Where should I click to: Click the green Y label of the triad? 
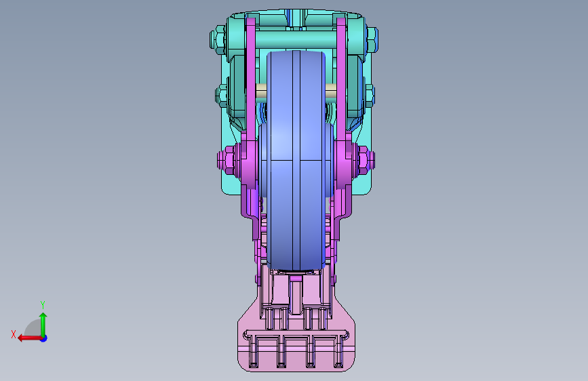43,304
